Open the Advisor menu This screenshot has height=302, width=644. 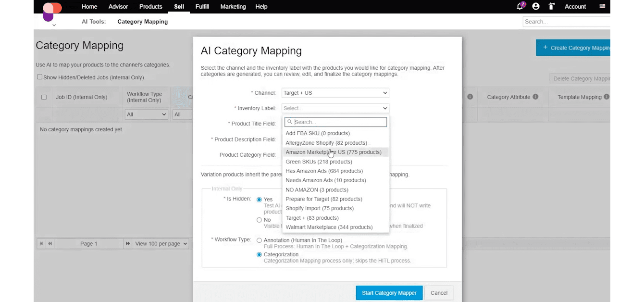point(118,6)
